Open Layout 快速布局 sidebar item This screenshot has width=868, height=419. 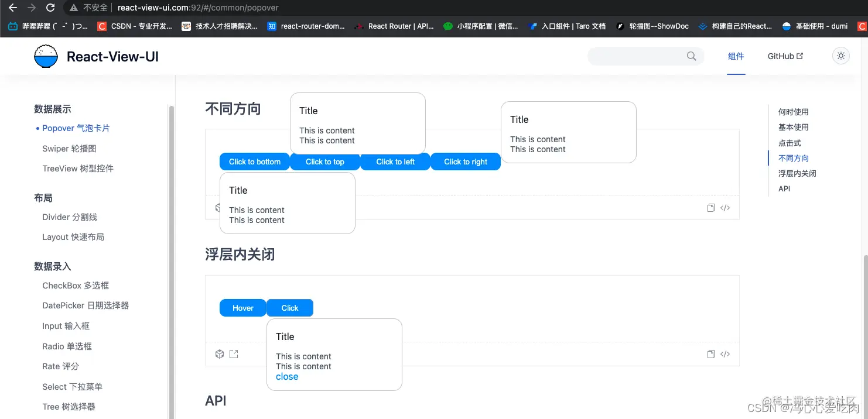[x=73, y=237]
